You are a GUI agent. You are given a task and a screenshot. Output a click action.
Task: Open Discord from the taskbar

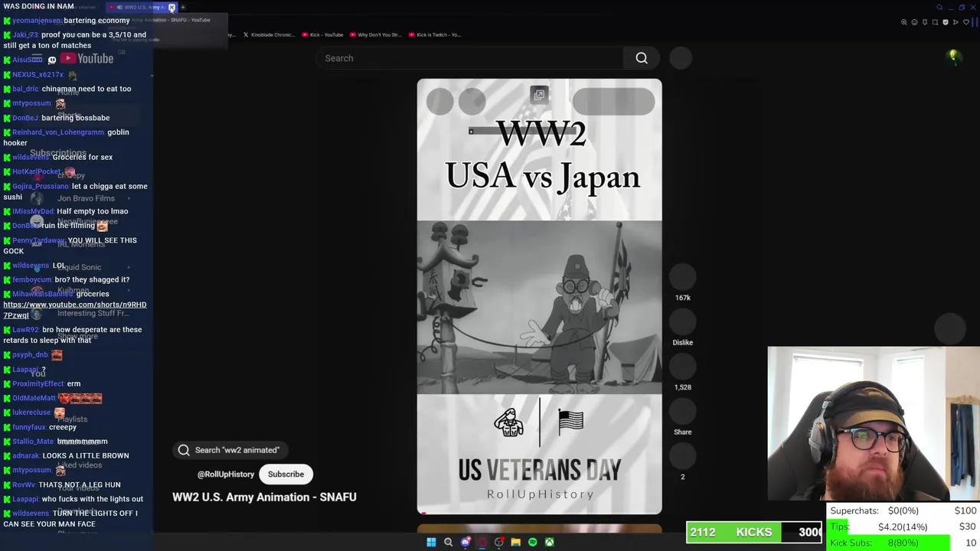coord(465,543)
